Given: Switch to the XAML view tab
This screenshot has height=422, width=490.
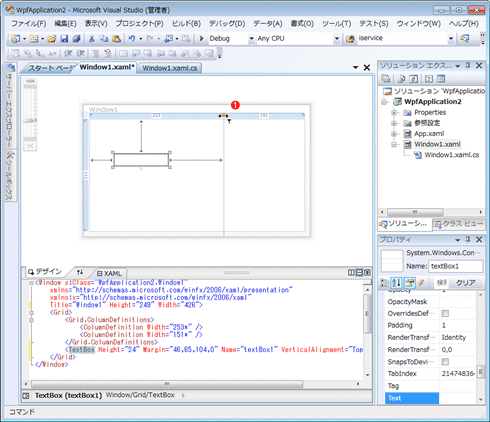Looking at the screenshot, I should pyautogui.click(x=109, y=273).
